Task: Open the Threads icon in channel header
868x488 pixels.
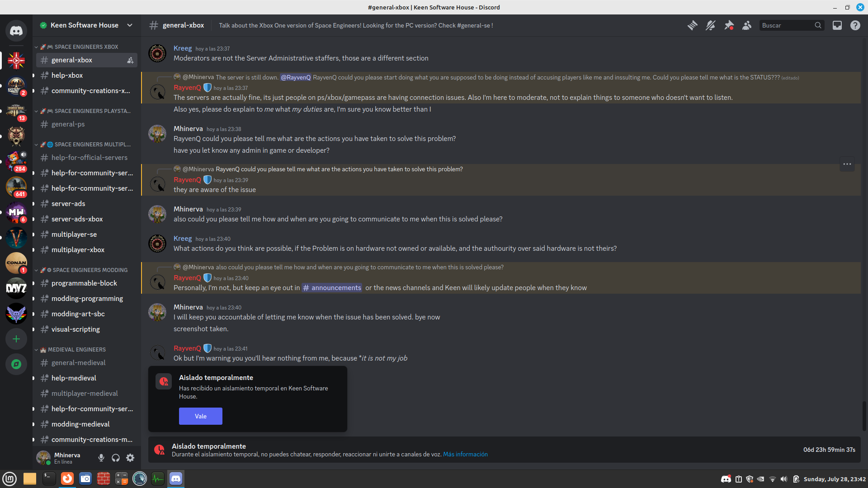Action: pyautogui.click(x=692, y=25)
